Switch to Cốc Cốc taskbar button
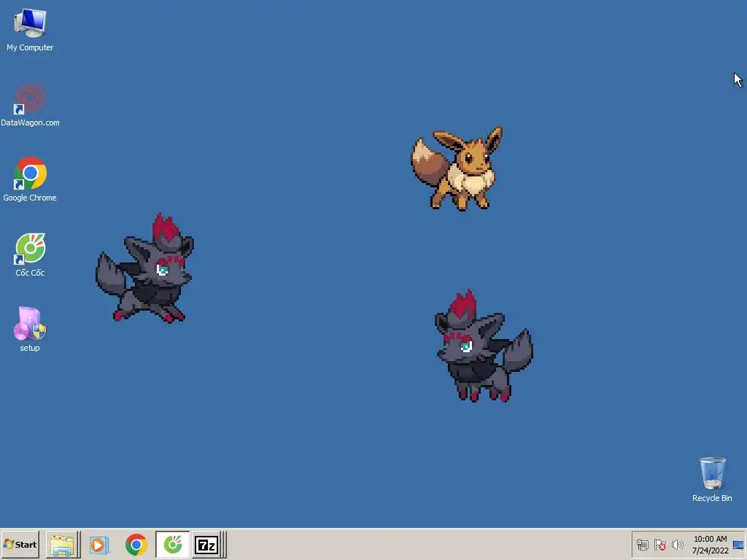The width and height of the screenshot is (747, 560). pos(172,545)
